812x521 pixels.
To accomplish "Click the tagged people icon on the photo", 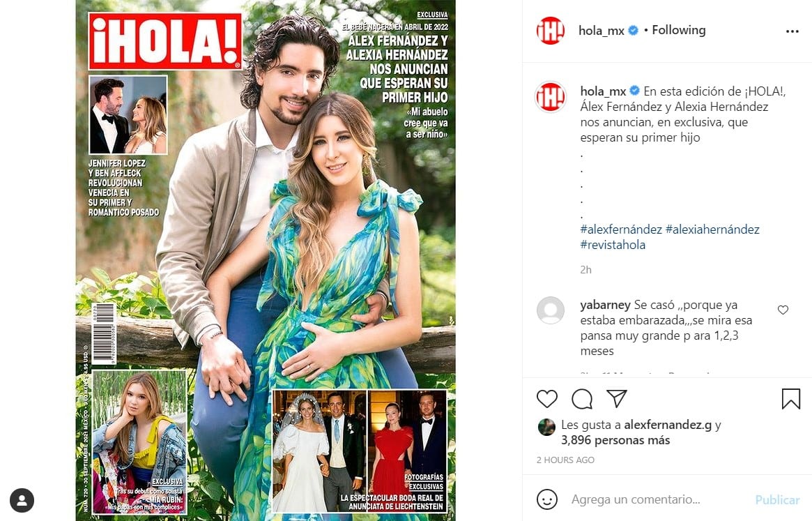I will pos(22,501).
